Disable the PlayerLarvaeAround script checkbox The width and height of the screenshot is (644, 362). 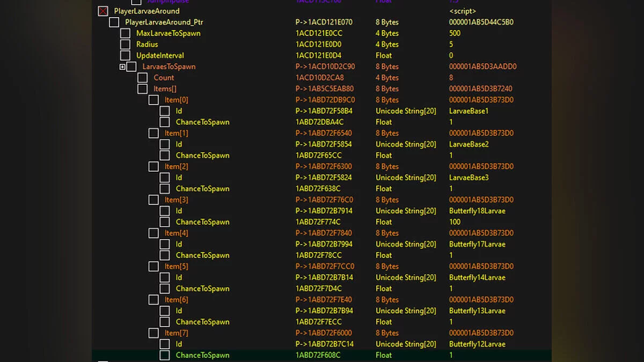click(x=103, y=11)
